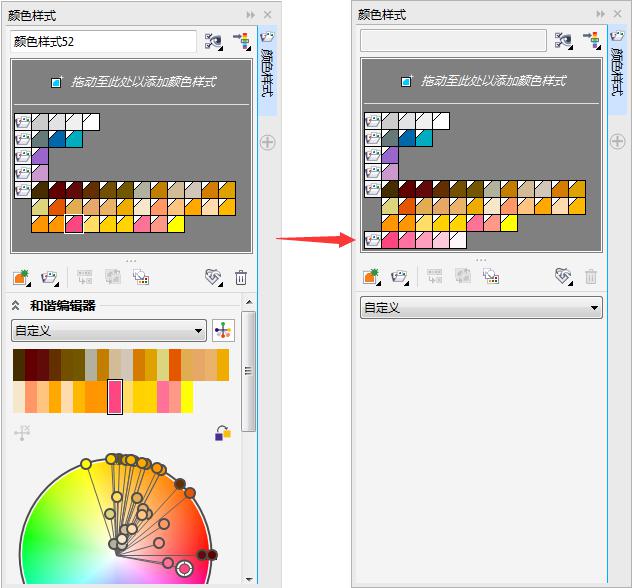Click 拖动至此处以添加颜色样式 area in right panel
Screen dimensions: 632x588
481,81
